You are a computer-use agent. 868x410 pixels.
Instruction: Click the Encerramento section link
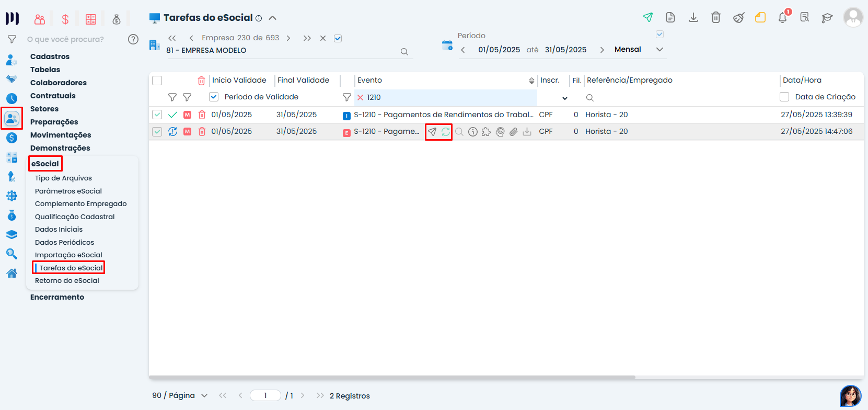click(x=57, y=297)
